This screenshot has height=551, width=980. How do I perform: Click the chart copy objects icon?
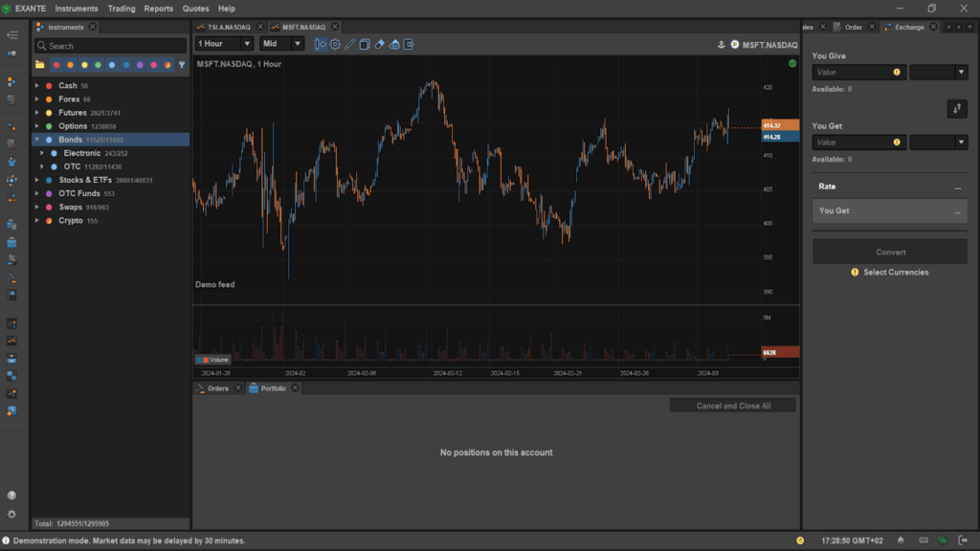click(365, 44)
